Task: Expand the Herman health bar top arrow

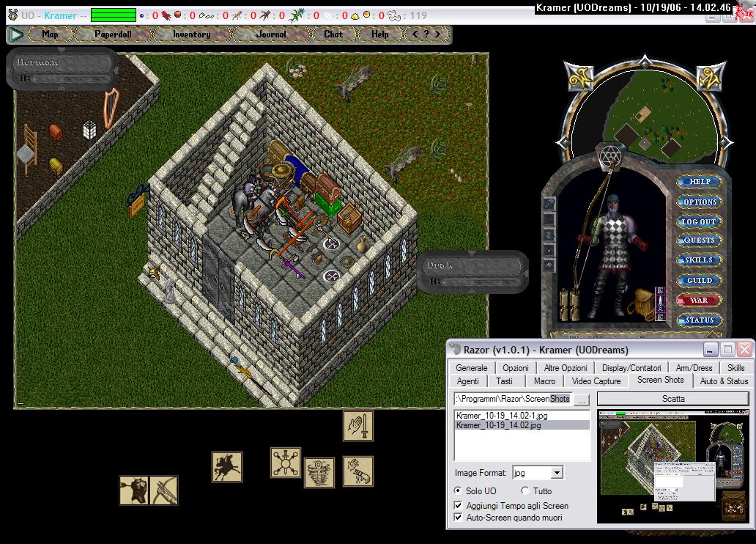Action: click(62, 50)
